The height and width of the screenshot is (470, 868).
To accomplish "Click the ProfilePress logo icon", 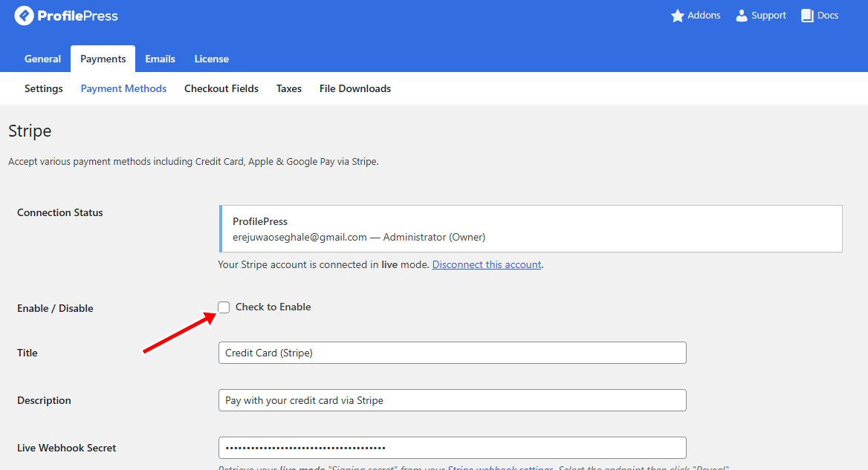I will tap(24, 16).
